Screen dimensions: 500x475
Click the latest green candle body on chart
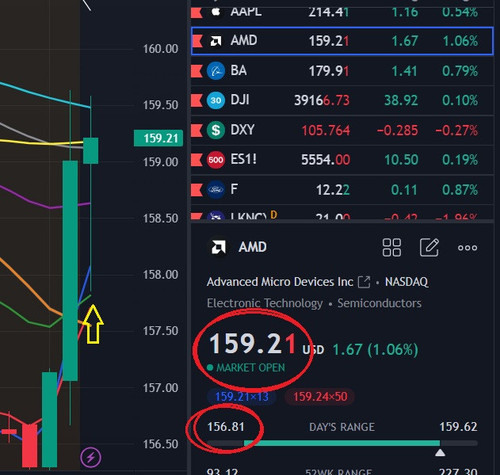pos(90,151)
